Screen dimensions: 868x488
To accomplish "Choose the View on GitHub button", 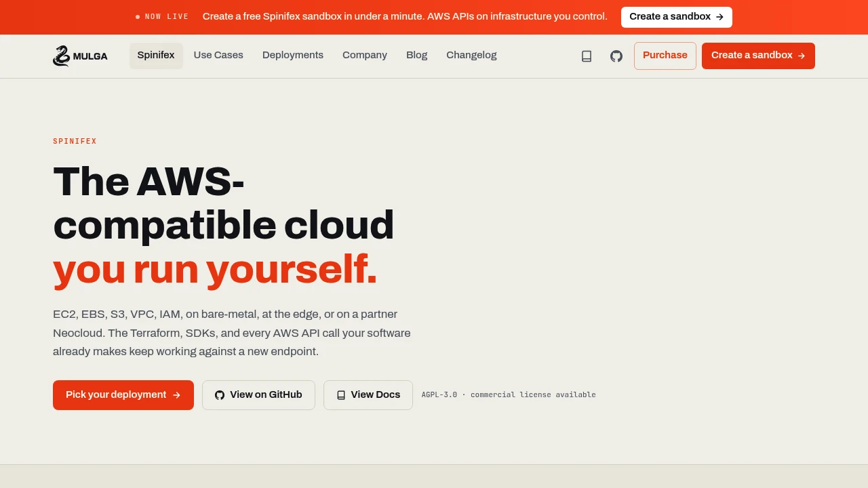I will click(x=258, y=395).
